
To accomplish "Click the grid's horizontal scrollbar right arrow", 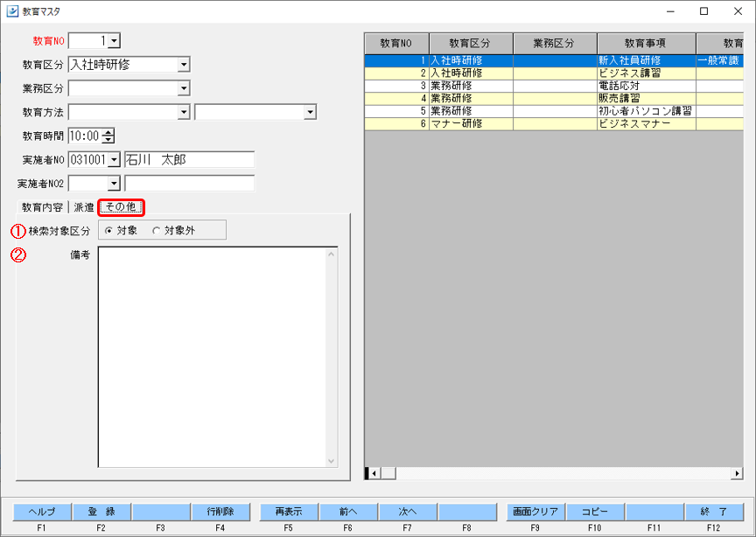I will pyautogui.click(x=737, y=473).
